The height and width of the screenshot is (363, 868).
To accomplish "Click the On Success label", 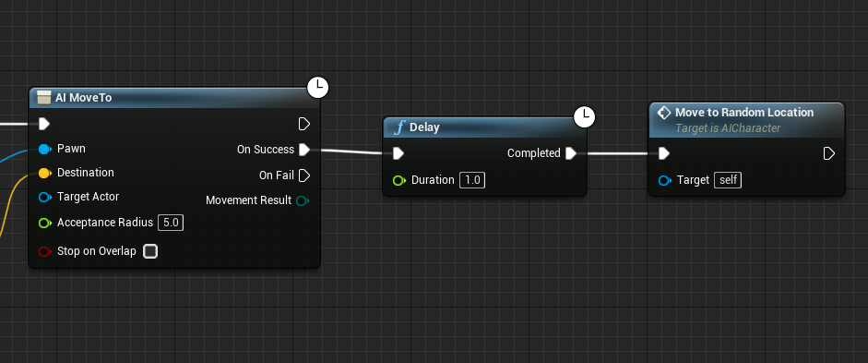I will pyautogui.click(x=266, y=150).
